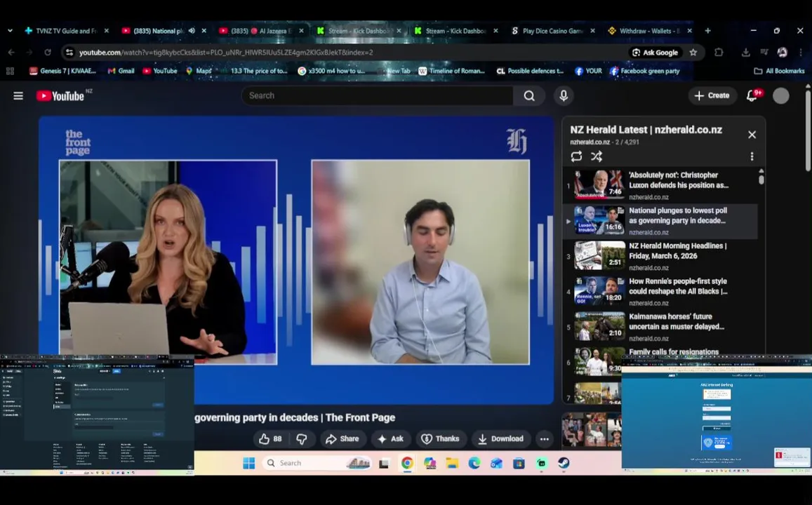This screenshot has width=812, height=505.
Task: Click the Windows taskbar Search box
Action: pos(318,463)
